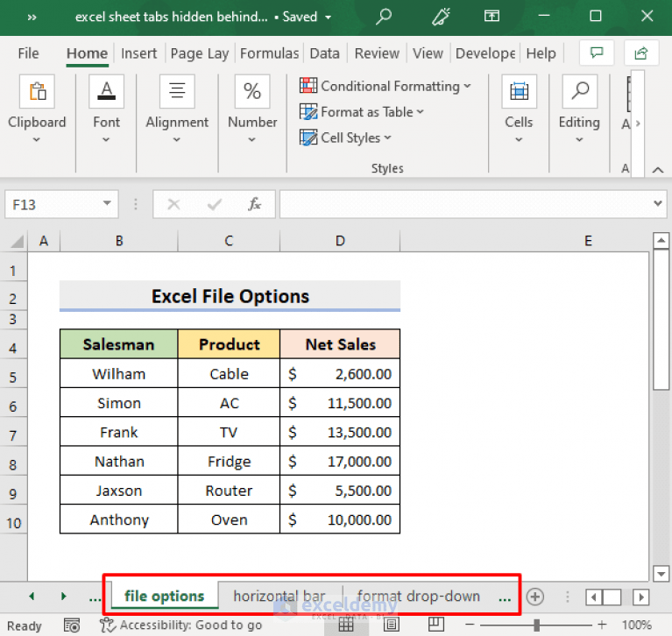Switch to Normal view icon

pos(346,625)
